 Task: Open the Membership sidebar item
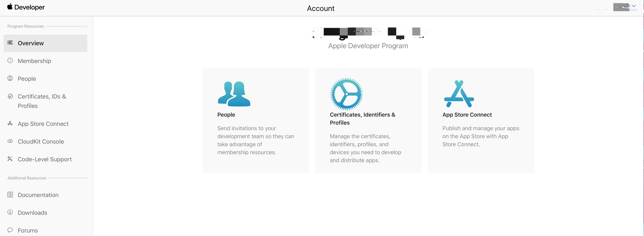(34, 61)
